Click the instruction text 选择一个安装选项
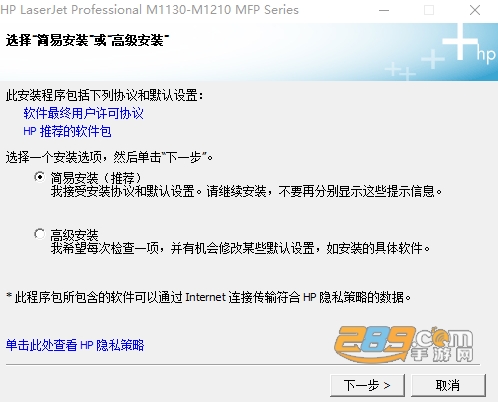Screen dimensions: 498x402 54,157
